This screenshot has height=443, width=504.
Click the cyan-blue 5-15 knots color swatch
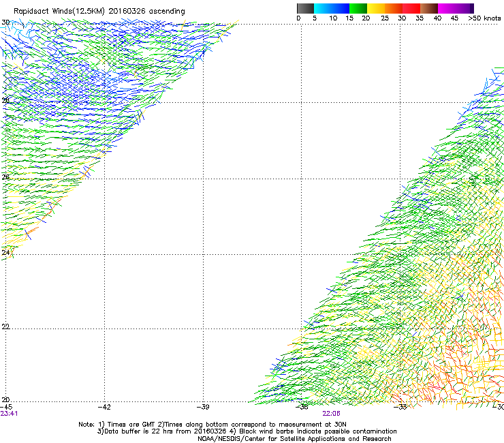tap(332, 8)
